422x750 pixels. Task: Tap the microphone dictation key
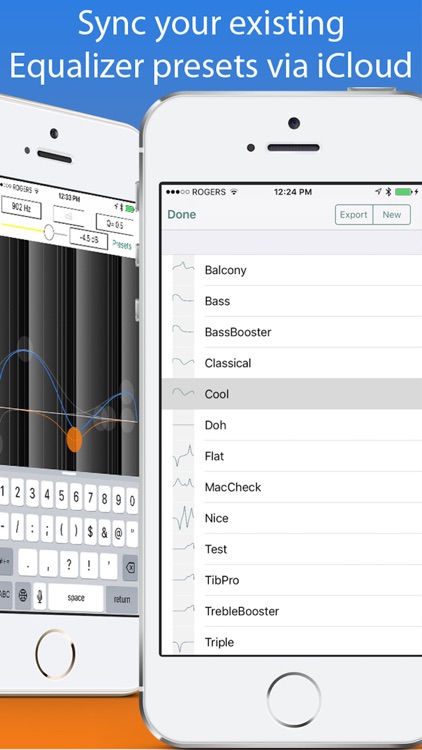[40, 596]
